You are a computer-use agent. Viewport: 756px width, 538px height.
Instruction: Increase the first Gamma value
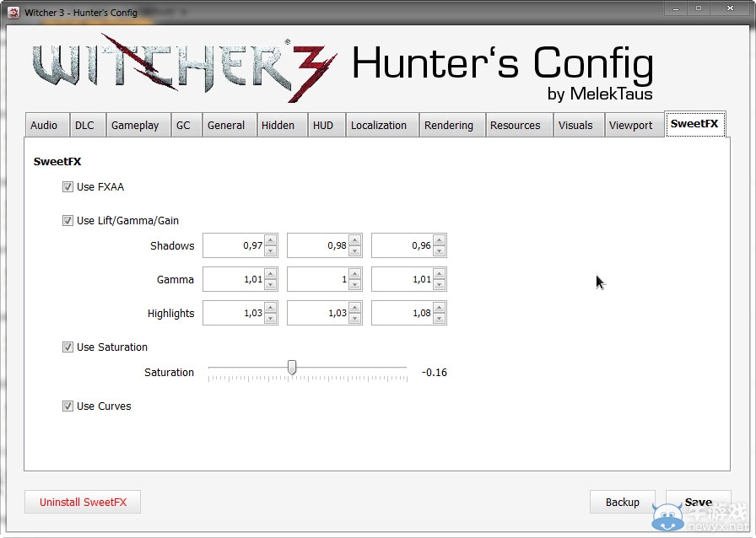coord(271,274)
